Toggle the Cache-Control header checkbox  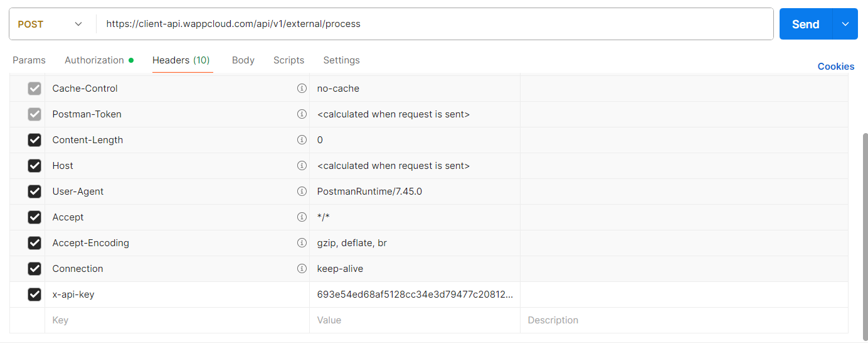(x=34, y=89)
